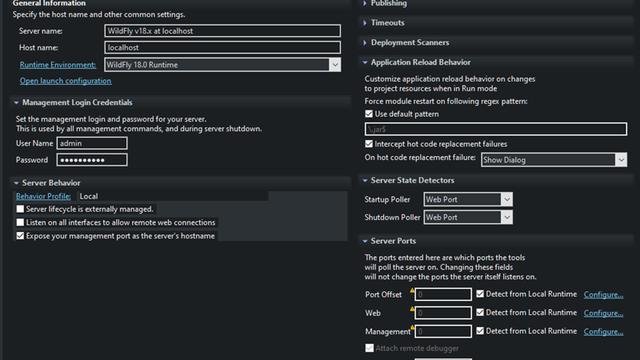Collapse the Server State Detectors section

pos(365,180)
